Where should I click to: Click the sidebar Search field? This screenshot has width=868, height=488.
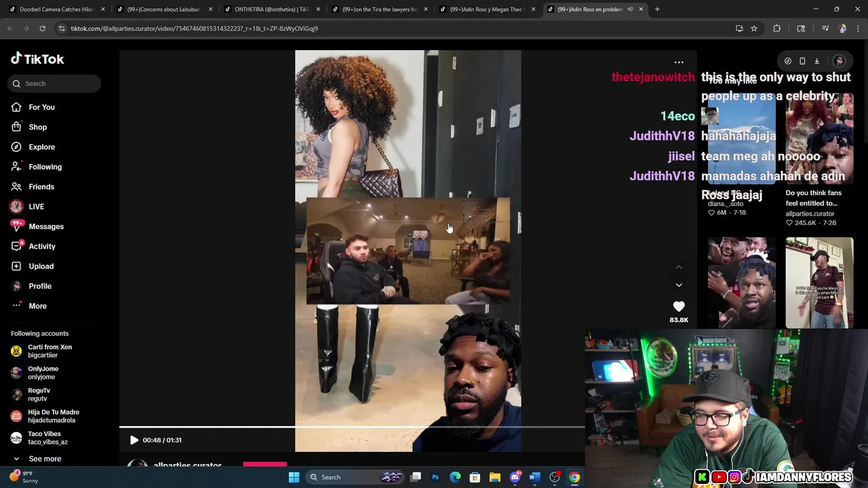coord(55,83)
